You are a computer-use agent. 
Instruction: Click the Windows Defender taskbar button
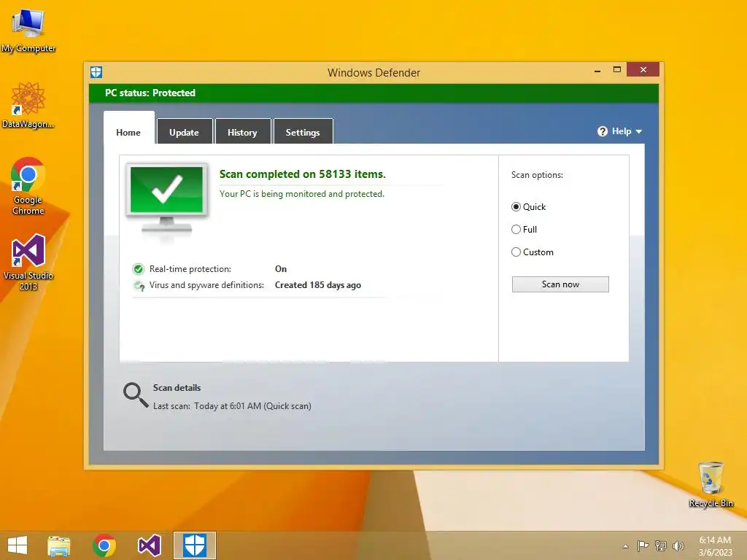click(194, 545)
